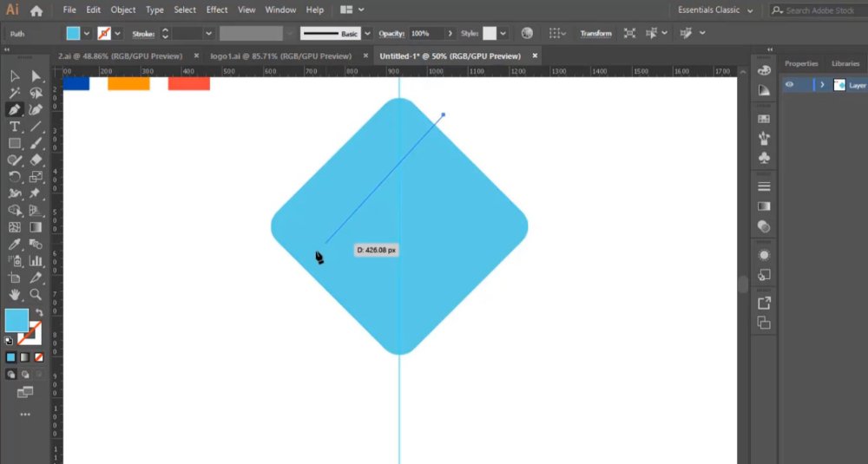Click the Transform link
This screenshot has height=464, width=868.
pos(595,34)
